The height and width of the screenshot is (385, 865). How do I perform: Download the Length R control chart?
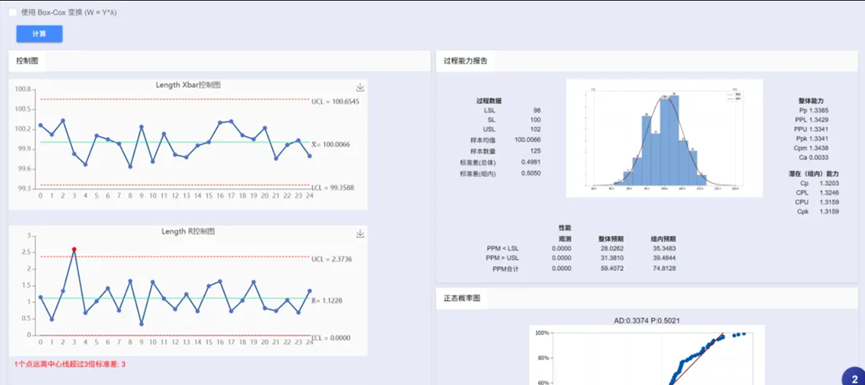click(360, 234)
